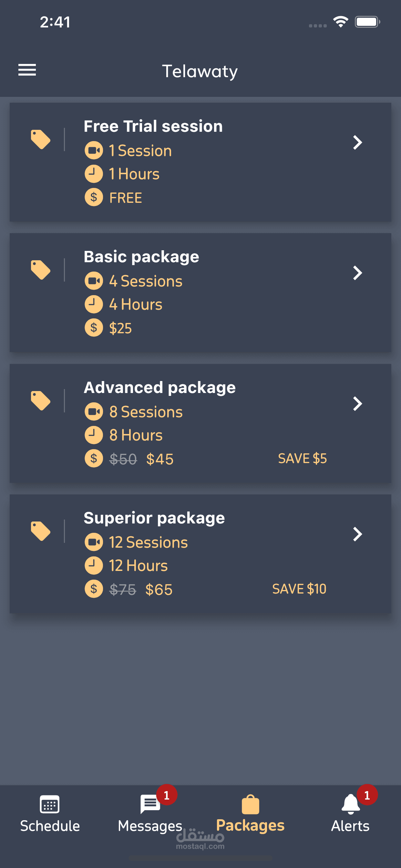Select the Basic package title
Image resolution: width=401 pixels, height=868 pixels.
(x=141, y=257)
